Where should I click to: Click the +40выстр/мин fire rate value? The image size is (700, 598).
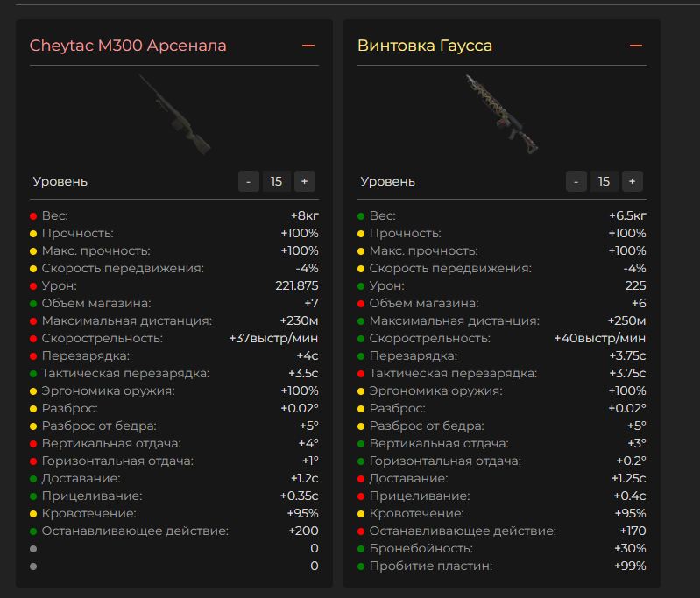600,338
